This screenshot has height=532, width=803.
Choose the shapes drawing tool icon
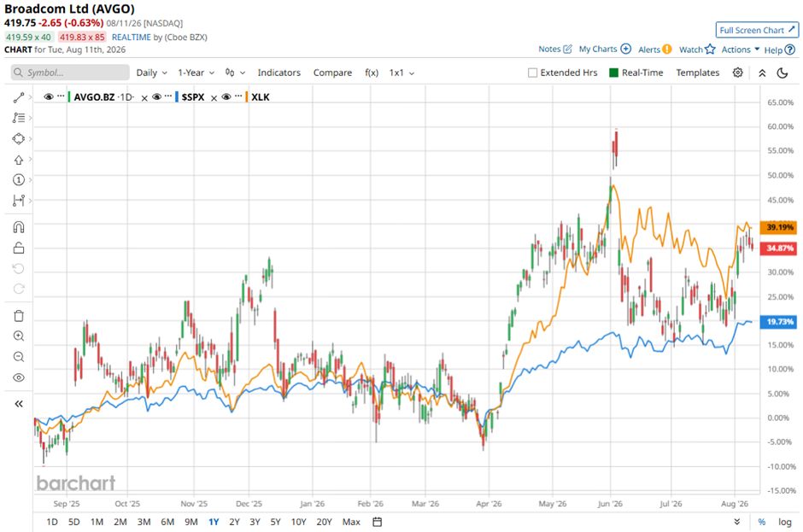click(19, 138)
